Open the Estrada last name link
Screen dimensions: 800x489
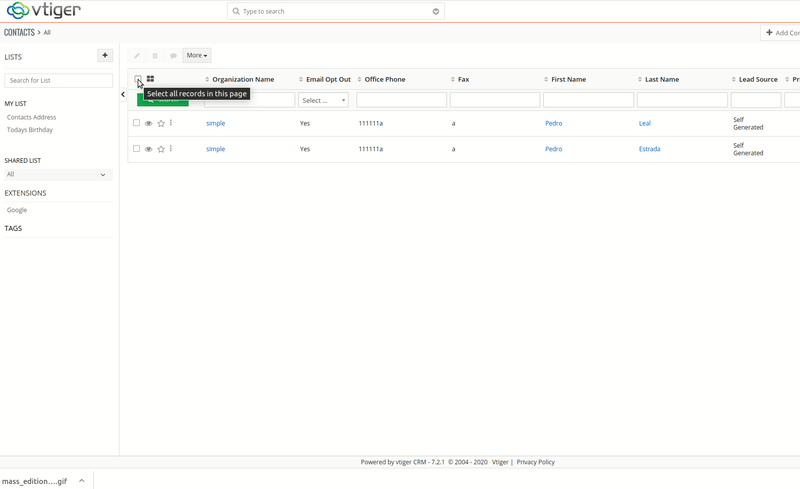[649, 149]
